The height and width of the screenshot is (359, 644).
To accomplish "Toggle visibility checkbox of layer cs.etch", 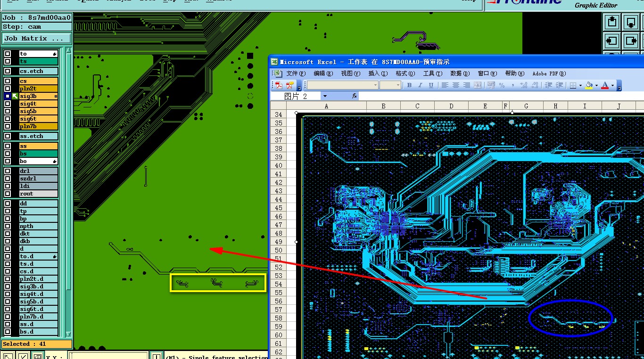I will (7, 71).
